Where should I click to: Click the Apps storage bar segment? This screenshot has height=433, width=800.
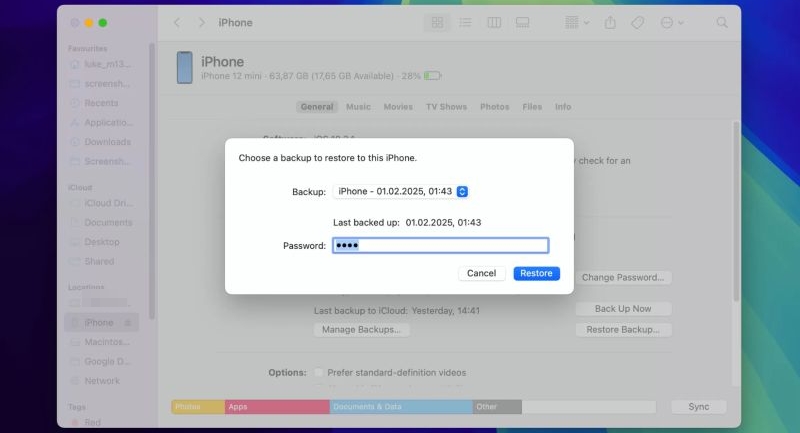[x=277, y=406]
